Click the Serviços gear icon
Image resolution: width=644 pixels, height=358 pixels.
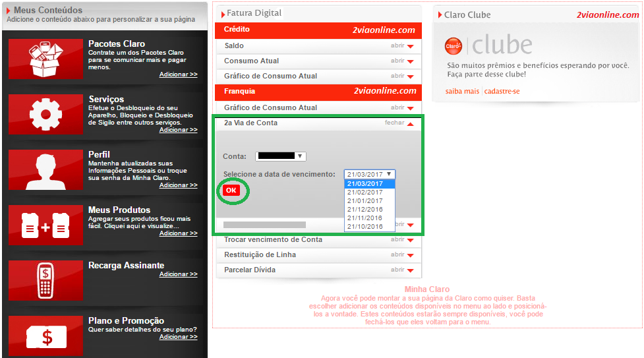[x=45, y=114]
